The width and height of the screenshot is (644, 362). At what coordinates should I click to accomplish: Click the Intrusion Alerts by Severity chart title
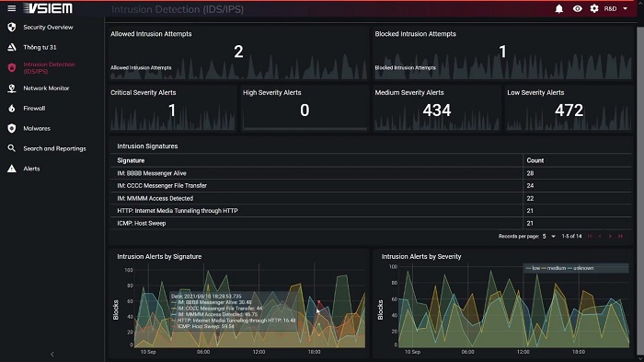[x=421, y=256]
